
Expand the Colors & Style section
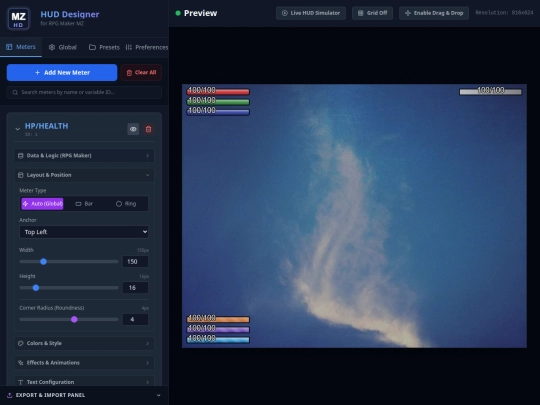tap(84, 343)
